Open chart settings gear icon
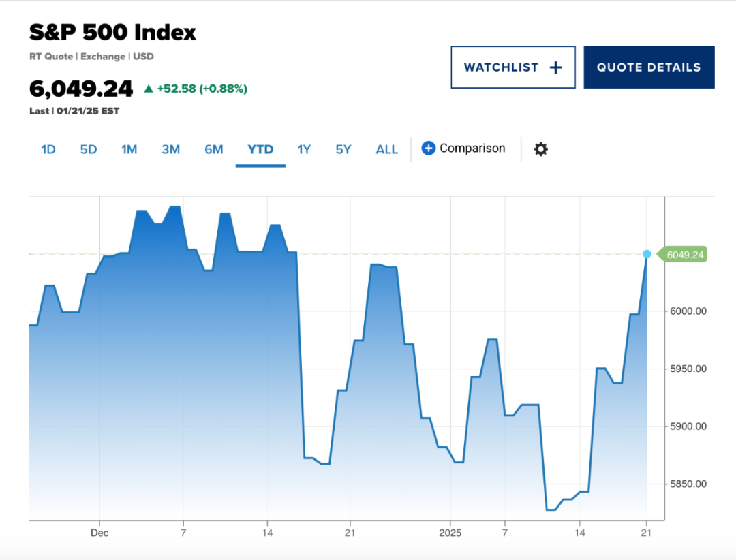The image size is (736, 560). tap(540, 149)
